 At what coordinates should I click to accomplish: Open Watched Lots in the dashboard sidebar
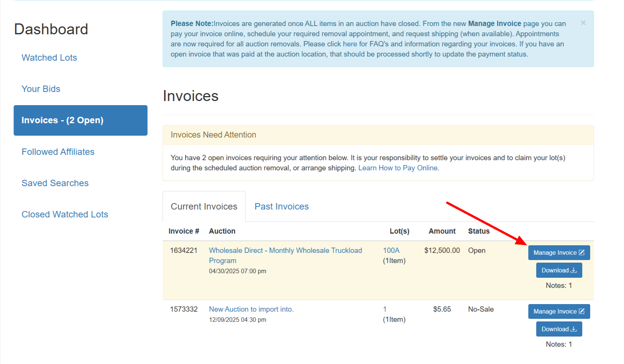pos(49,58)
